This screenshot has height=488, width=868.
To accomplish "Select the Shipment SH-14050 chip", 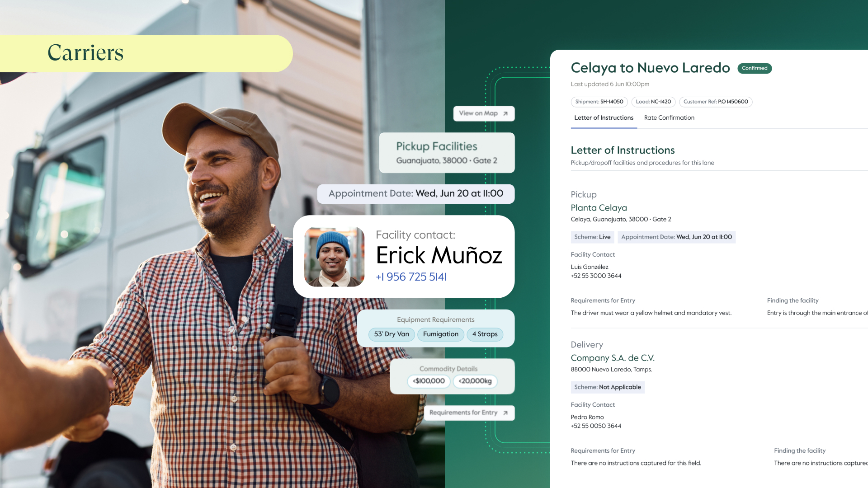I will (599, 102).
